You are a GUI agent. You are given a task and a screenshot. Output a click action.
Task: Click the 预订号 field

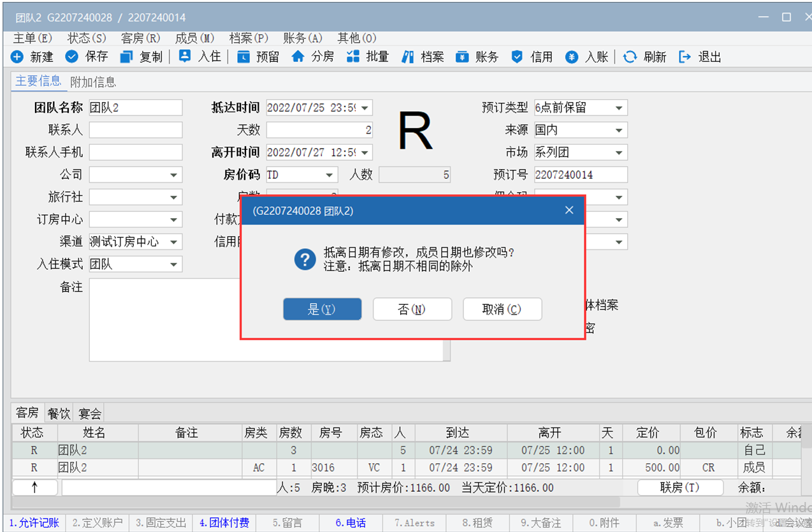(x=581, y=175)
